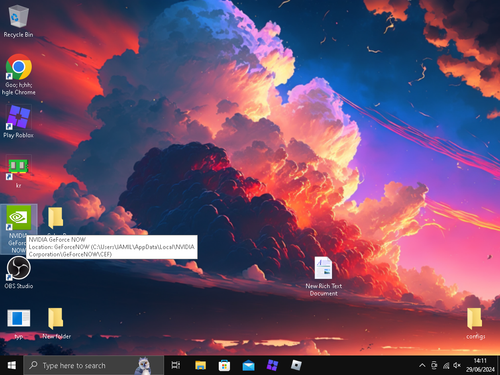Open the Windows Start menu
Screen dimensions: 500x375
[11, 366]
